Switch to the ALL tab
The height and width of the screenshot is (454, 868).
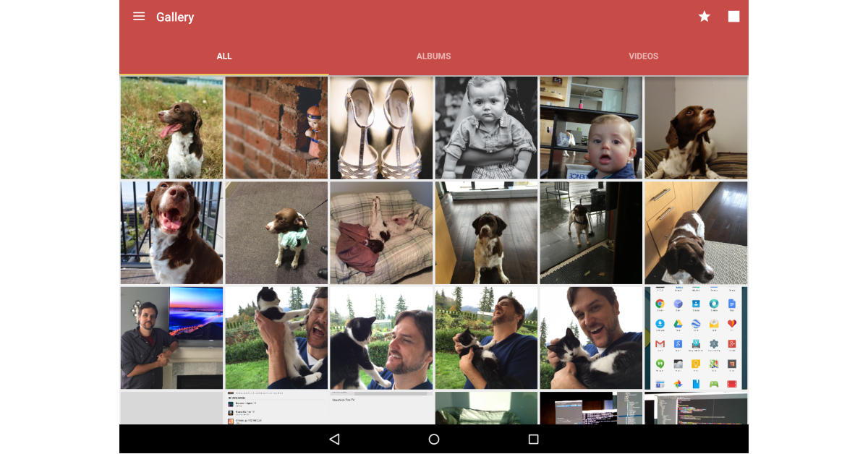click(224, 56)
